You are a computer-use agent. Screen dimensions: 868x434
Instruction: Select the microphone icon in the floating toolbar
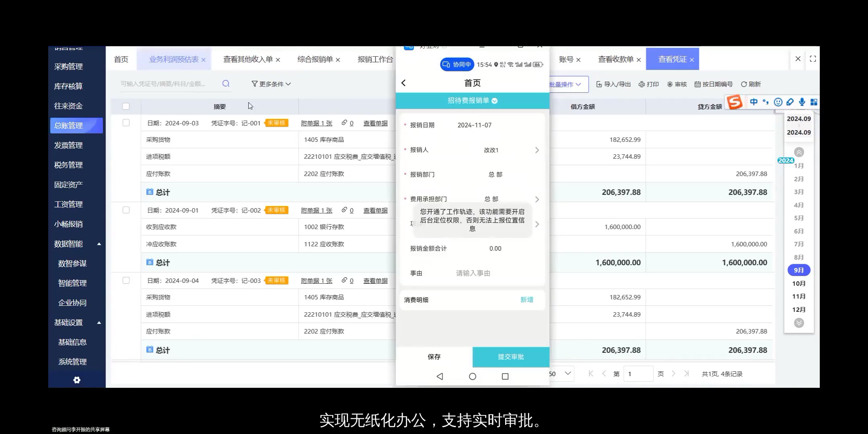tap(802, 102)
